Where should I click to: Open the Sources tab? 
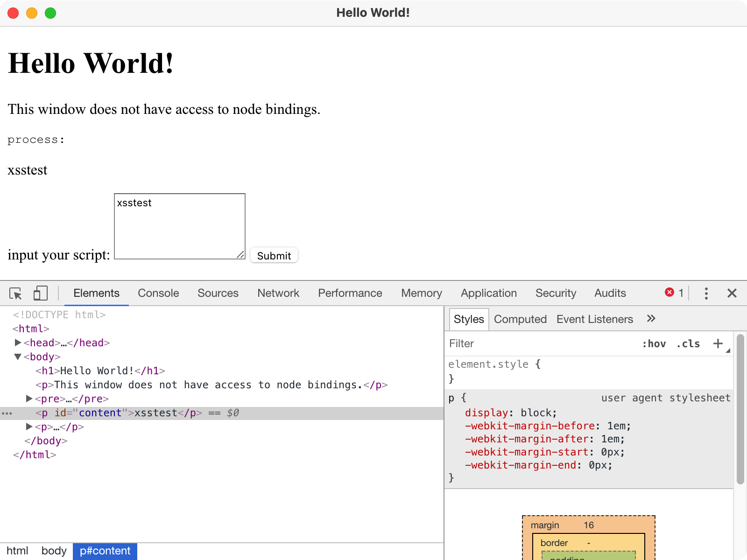coord(218,293)
